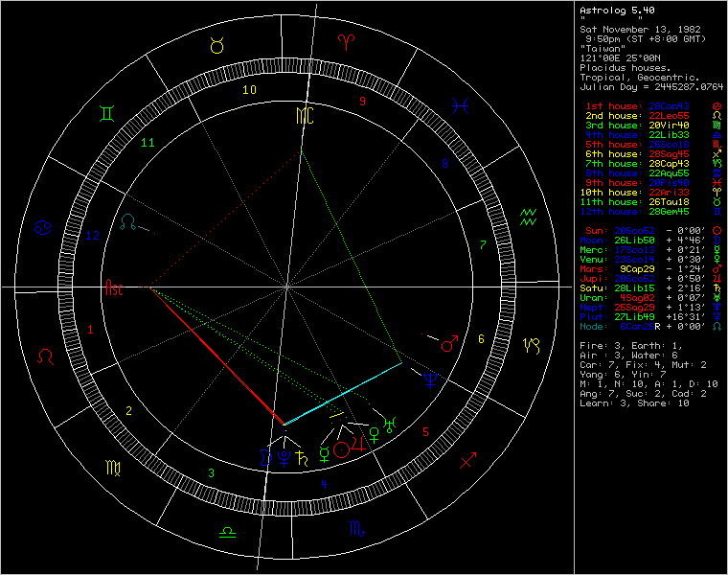Viewport: 728px width, 575px height.
Task: Click the Leo glyph on the zodiac ring
Action: pos(46,356)
